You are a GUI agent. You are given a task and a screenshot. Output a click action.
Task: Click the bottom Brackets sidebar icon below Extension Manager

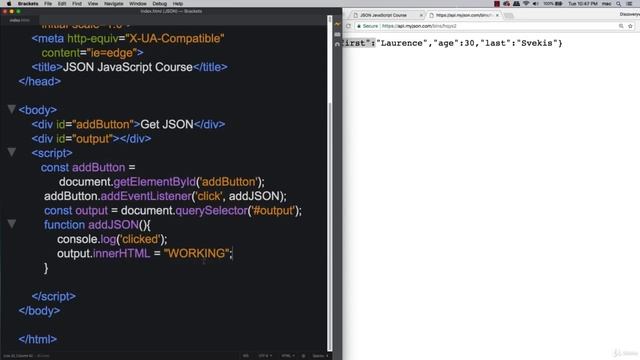coord(337,44)
